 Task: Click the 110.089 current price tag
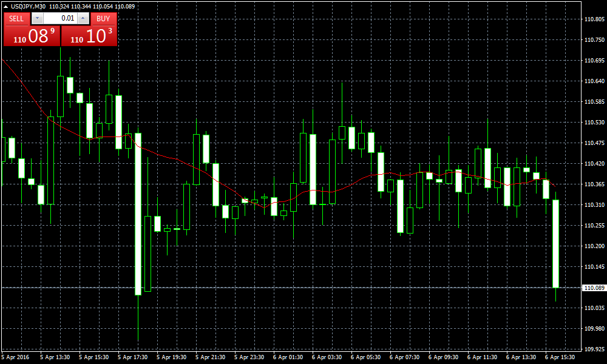594,288
